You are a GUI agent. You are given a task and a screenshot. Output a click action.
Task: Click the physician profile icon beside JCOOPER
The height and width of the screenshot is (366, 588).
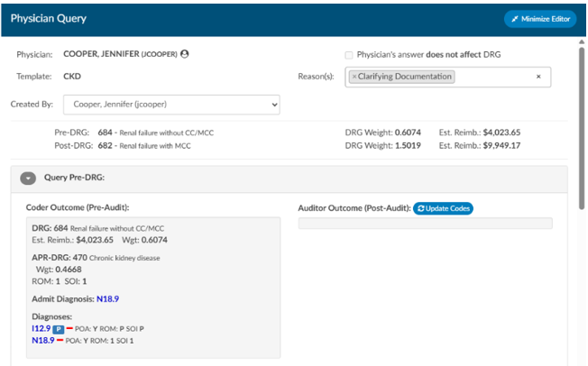coord(185,54)
